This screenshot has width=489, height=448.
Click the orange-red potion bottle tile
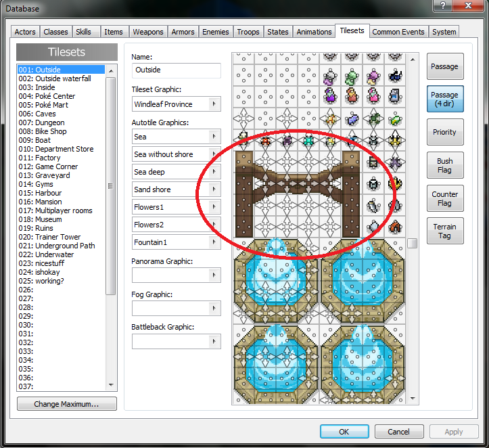(352, 97)
